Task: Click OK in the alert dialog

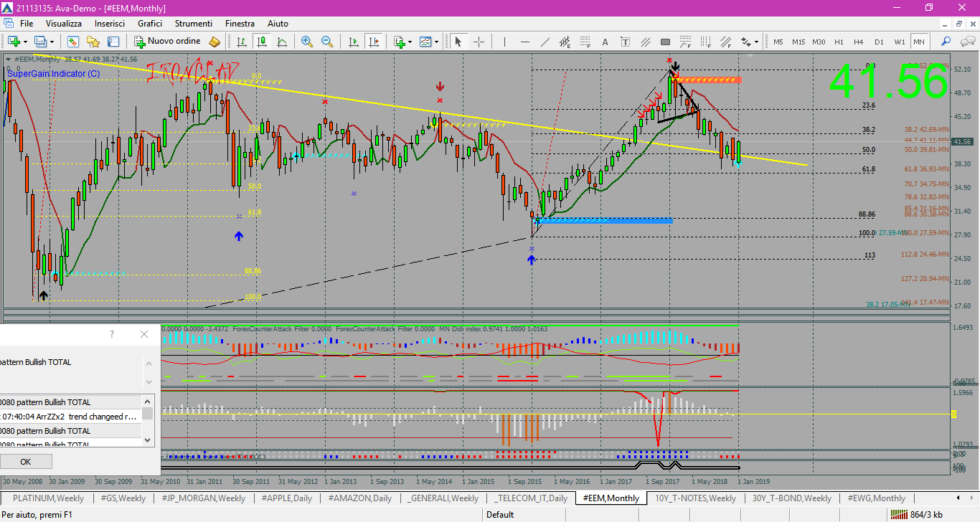Action: click(x=25, y=462)
